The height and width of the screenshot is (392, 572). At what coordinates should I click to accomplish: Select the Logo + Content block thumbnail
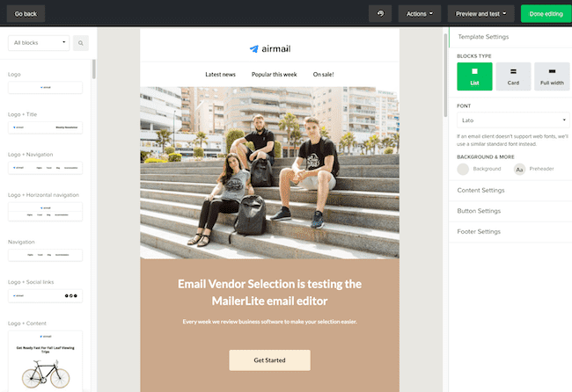pos(45,360)
